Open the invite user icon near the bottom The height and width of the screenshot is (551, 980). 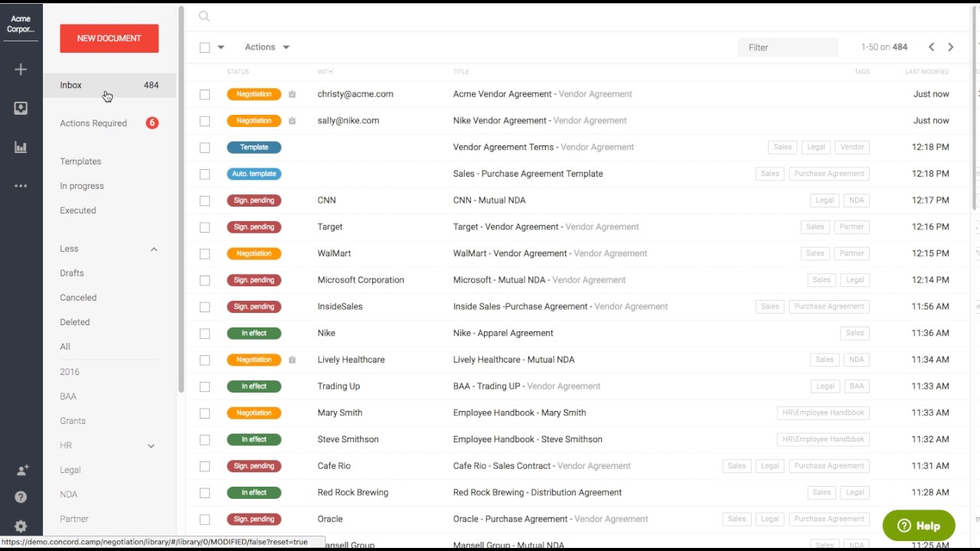pos(21,470)
